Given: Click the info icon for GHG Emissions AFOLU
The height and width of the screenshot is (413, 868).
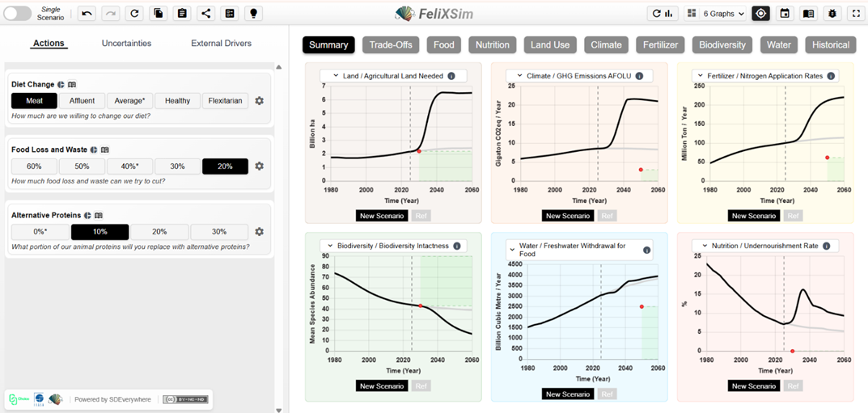Looking at the screenshot, I should [639, 76].
